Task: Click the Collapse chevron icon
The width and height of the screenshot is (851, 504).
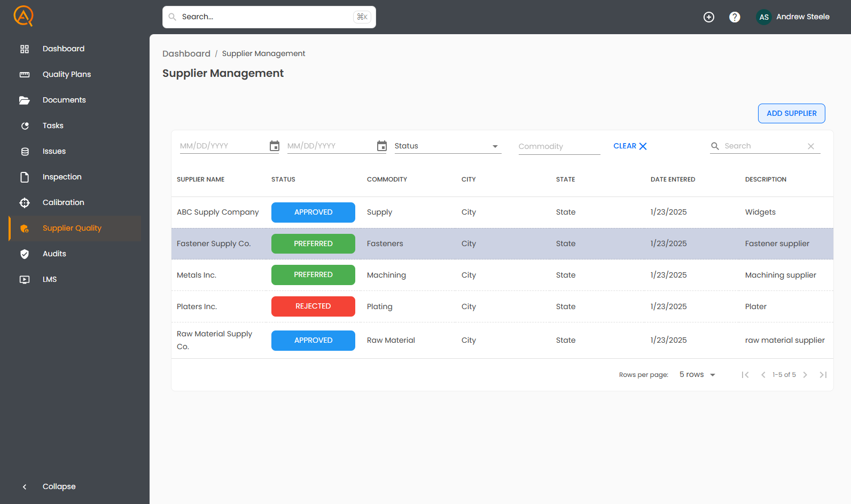Action: point(25,487)
